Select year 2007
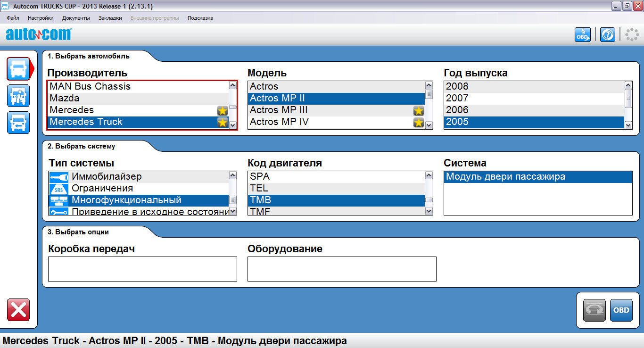 pos(534,98)
